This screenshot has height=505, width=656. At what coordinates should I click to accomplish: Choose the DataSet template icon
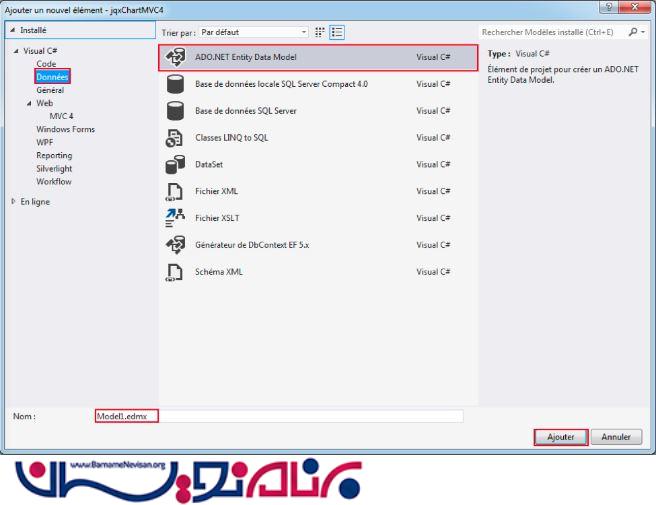coord(175,165)
